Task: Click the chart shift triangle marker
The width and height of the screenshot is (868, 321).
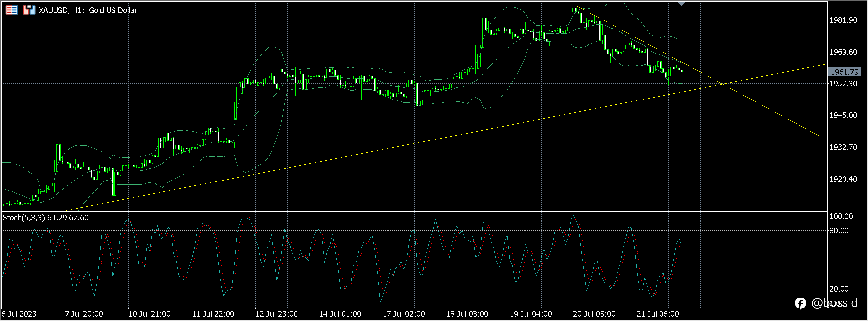Action: click(682, 4)
